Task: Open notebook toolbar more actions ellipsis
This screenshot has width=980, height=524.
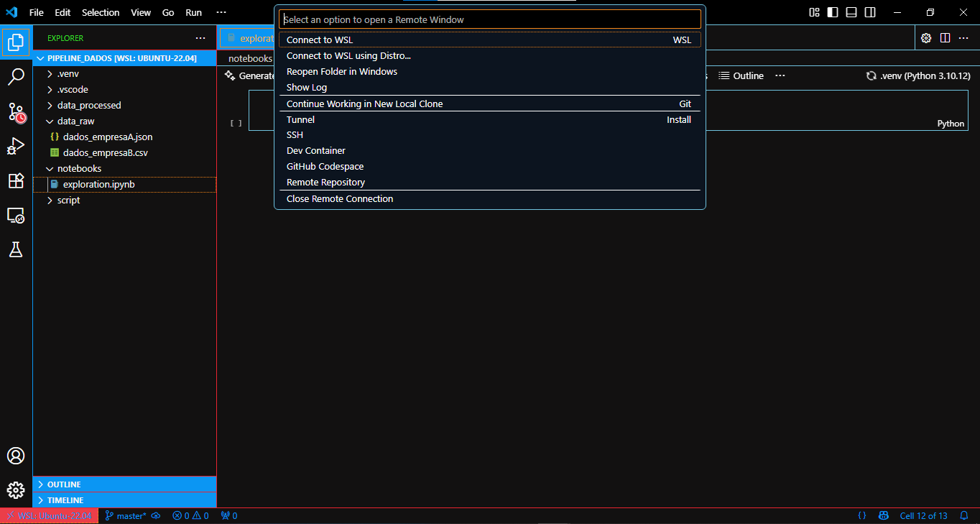Action: click(x=780, y=75)
